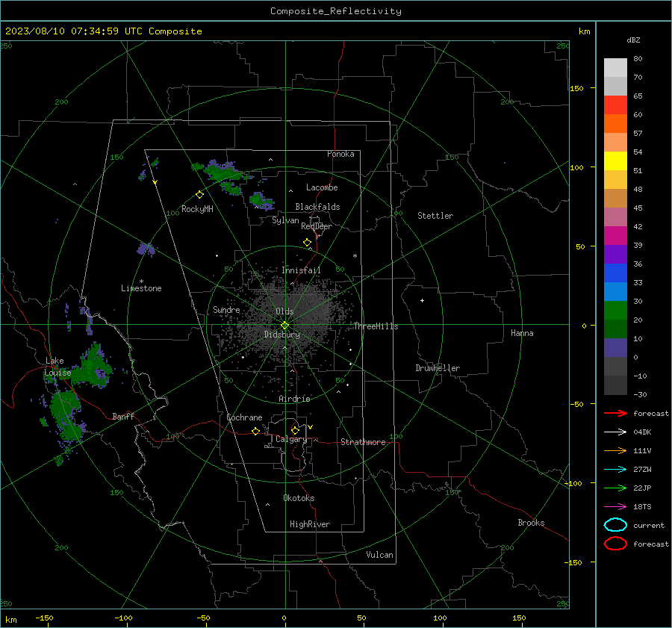Click the Ponoka city label
This screenshot has width=672, height=628.
click(340, 154)
